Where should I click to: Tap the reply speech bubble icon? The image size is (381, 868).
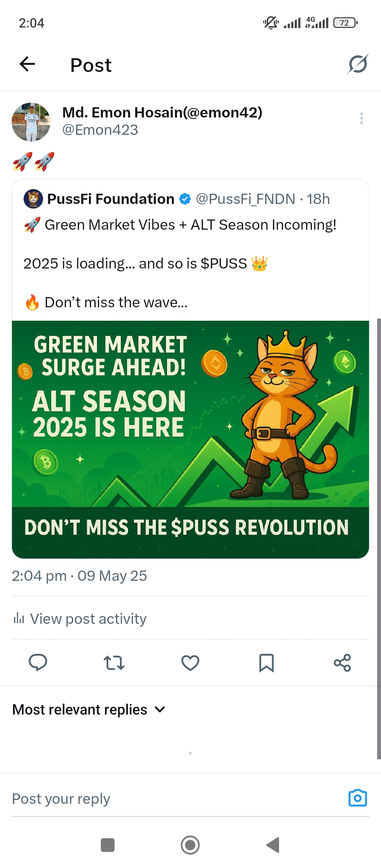pyautogui.click(x=38, y=663)
